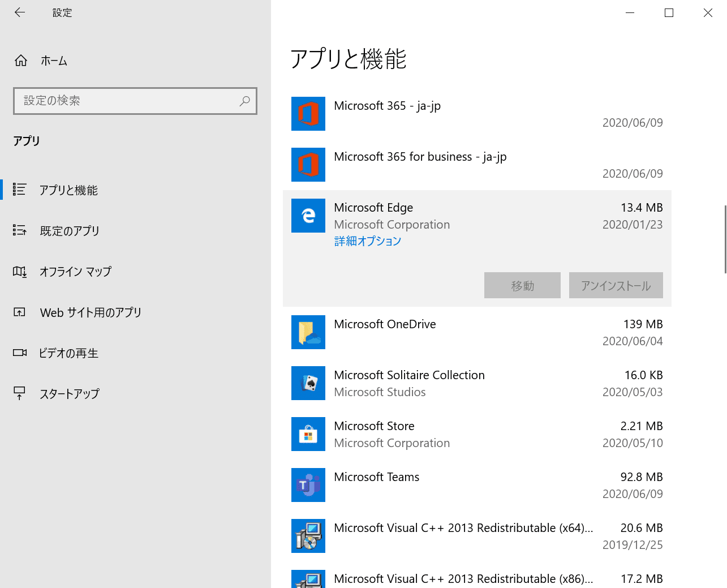This screenshot has width=727, height=588.
Task: Click the 92.8 MB size of Teams
Action: point(642,477)
